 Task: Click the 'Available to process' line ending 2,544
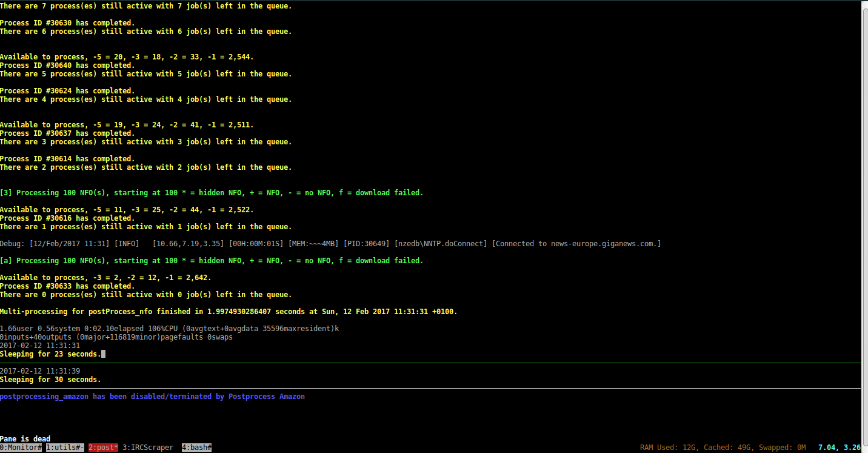pyautogui.click(x=127, y=57)
